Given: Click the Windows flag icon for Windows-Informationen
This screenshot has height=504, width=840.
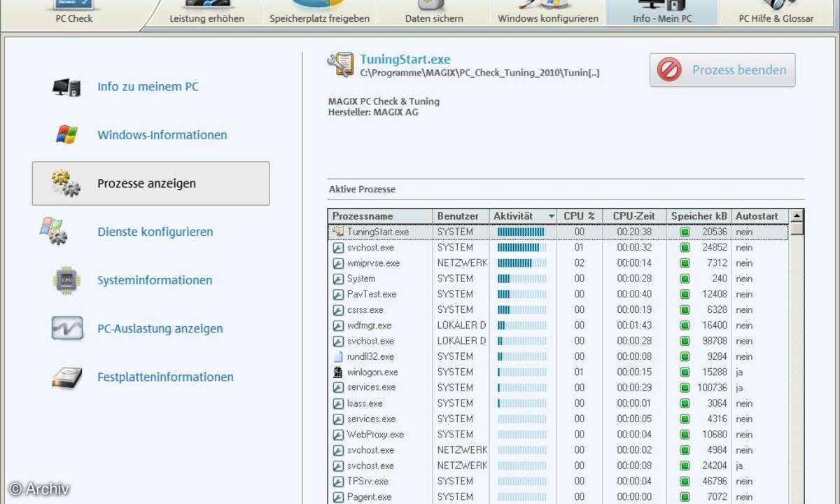Looking at the screenshot, I should coord(66,135).
